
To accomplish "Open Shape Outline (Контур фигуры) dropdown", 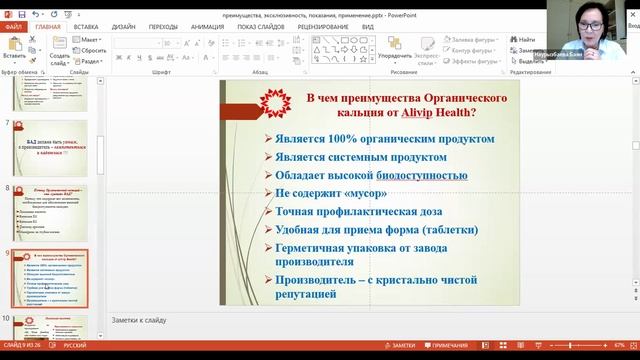I will 470,50.
